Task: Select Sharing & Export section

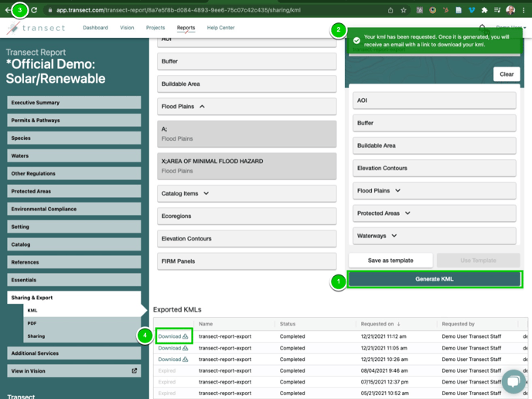Action: click(x=74, y=298)
